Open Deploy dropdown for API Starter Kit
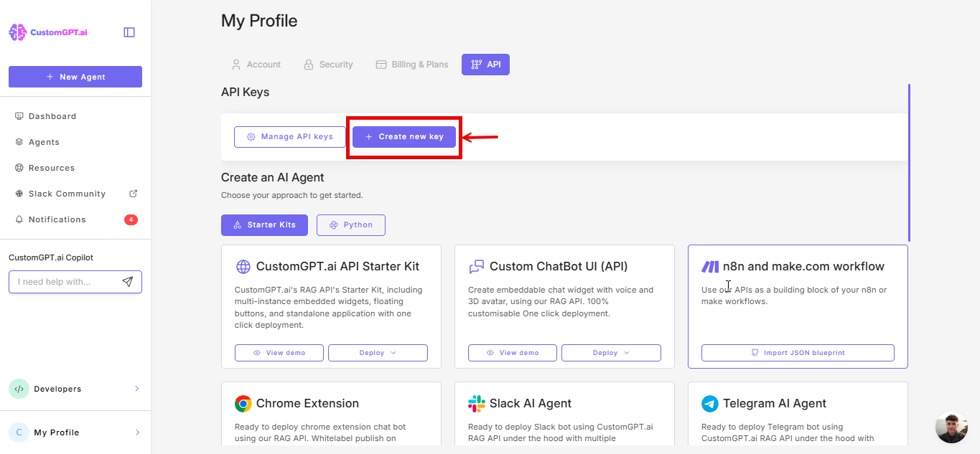The image size is (980, 454). pyautogui.click(x=378, y=353)
